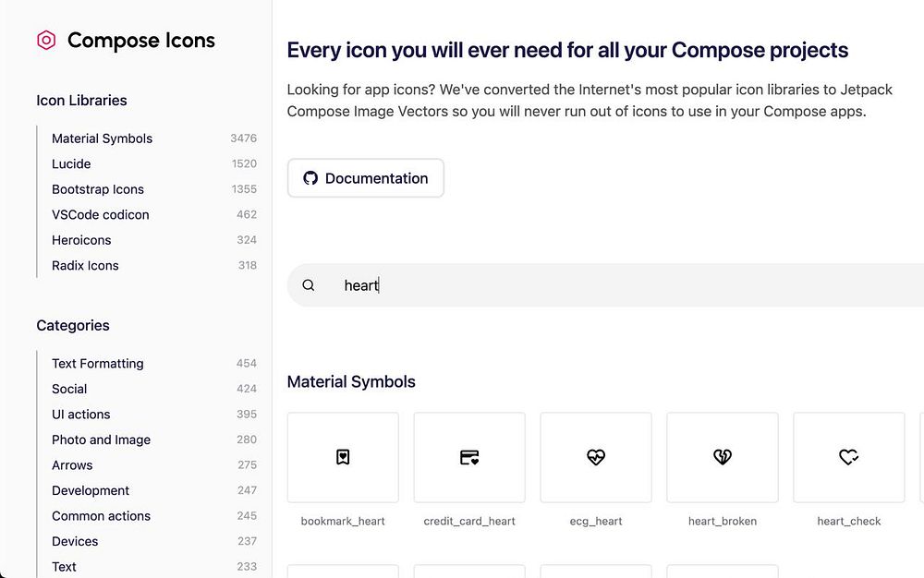
Task: Open the Material Symbols library
Action: 102,138
